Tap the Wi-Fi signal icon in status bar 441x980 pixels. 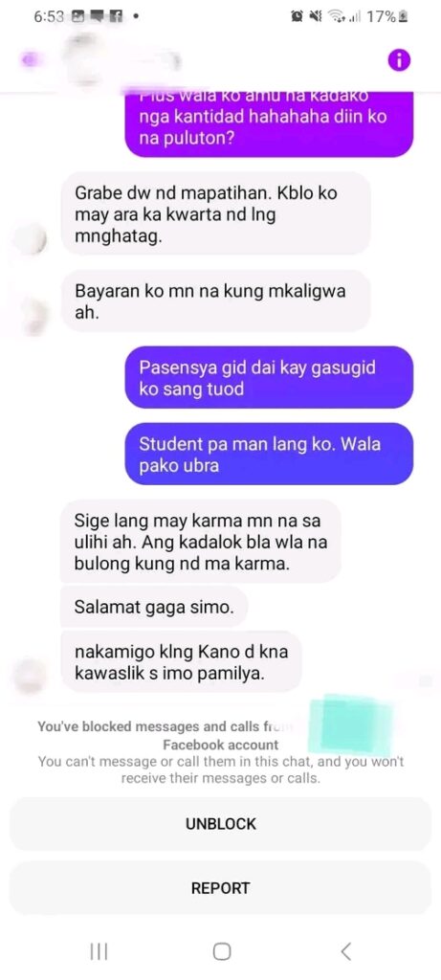(x=338, y=17)
